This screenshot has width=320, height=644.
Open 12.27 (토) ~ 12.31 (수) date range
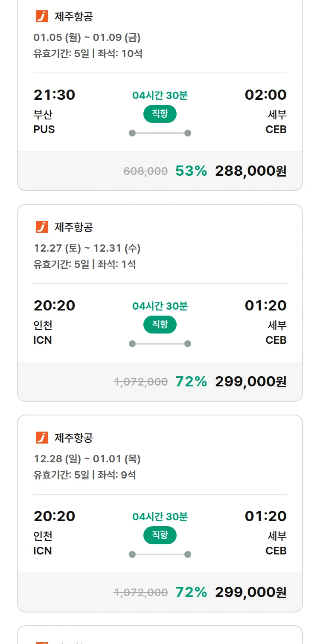click(87, 248)
